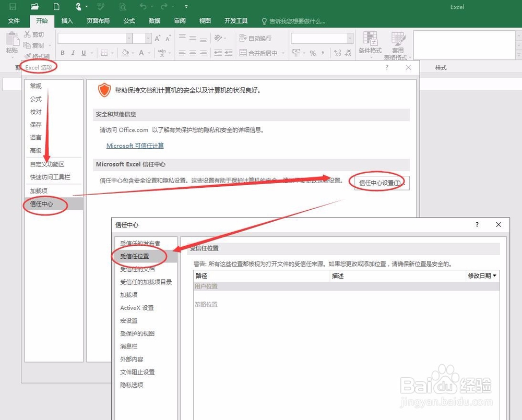The width and height of the screenshot is (522, 420).
Task: Click Wrap Text (自动换行) button
Action: [255, 38]
